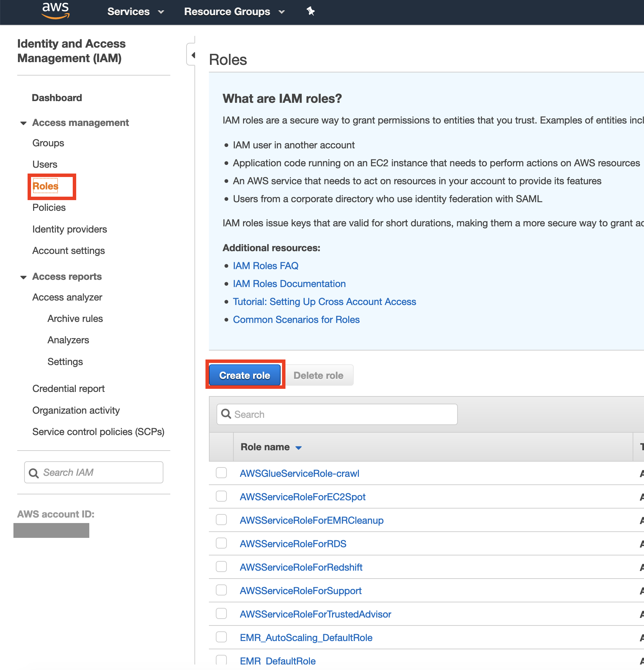Image resolution: width=644 pixels, height=670 pixels.
Task: Open Settings under Access analyzer
Action: pyautogui.click(x=65, y=362)
